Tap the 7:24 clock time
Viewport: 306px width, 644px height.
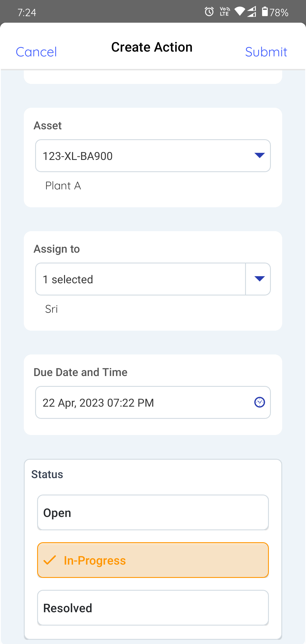click(x=27, y=12)
